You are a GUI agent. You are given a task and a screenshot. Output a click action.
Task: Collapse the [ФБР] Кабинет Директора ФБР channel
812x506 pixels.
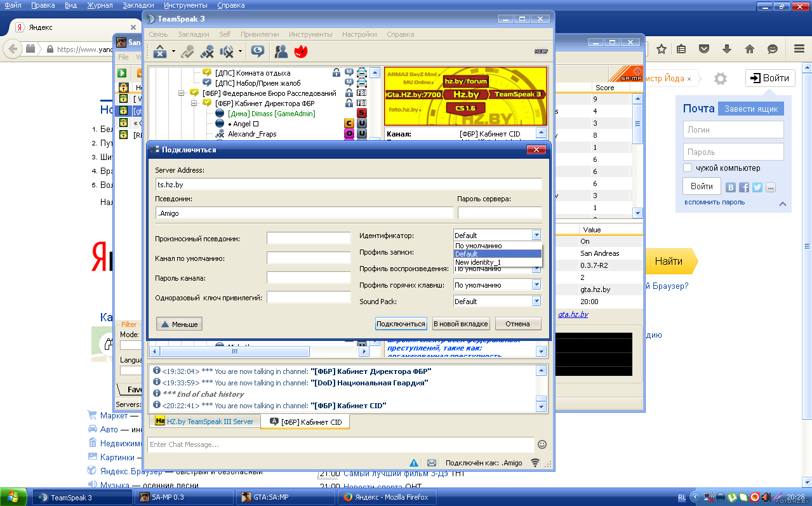196,103
